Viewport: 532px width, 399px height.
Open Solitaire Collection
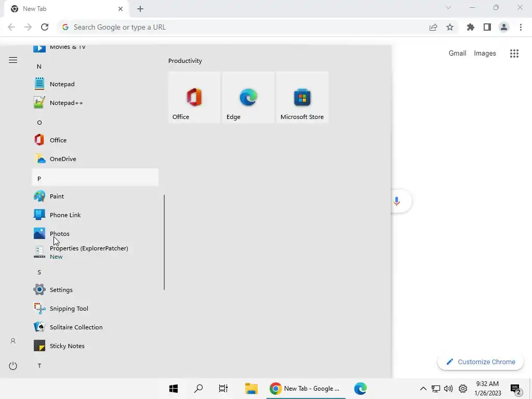coord(95,327)
